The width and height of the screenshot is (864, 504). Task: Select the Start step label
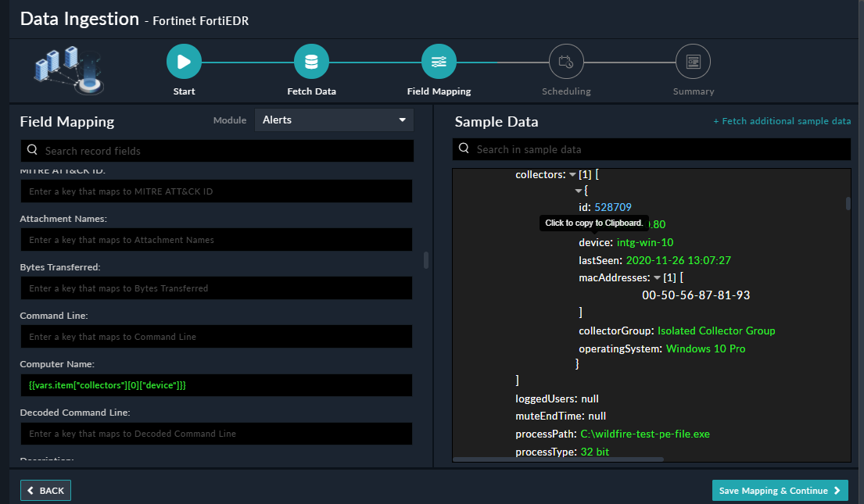tap(184, 91)
